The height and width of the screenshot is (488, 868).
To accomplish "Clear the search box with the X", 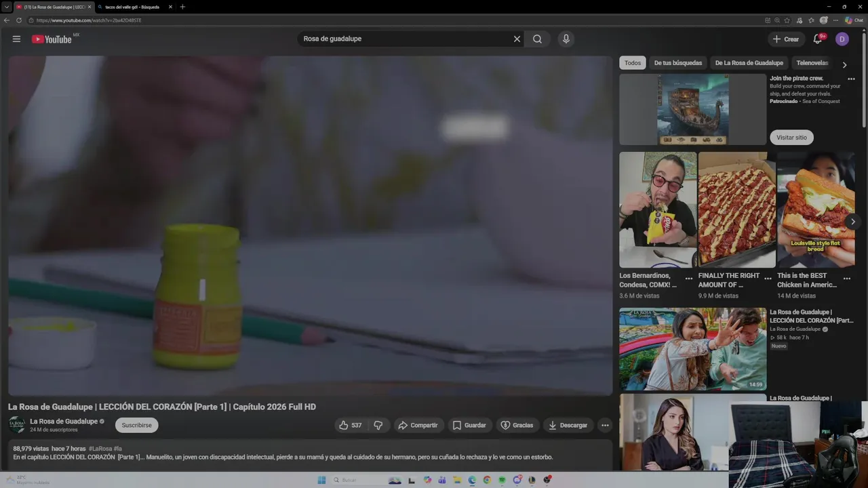I will (x=517, y=39).
